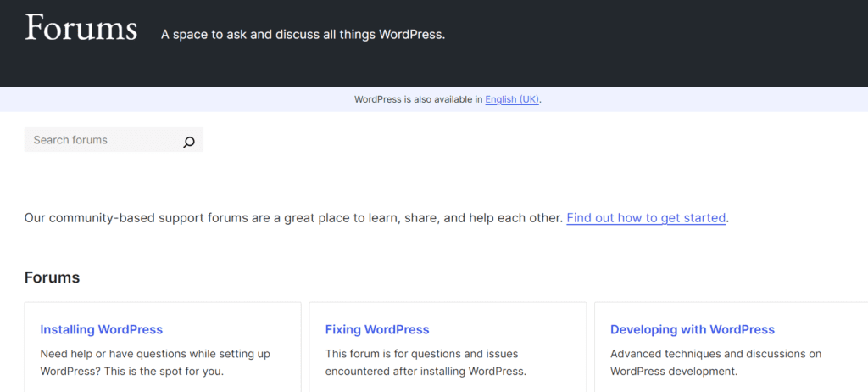This screenshot has height=392, width=868.
Task: Click the community-based support forums sentence
Action: [x=293, y=218]
